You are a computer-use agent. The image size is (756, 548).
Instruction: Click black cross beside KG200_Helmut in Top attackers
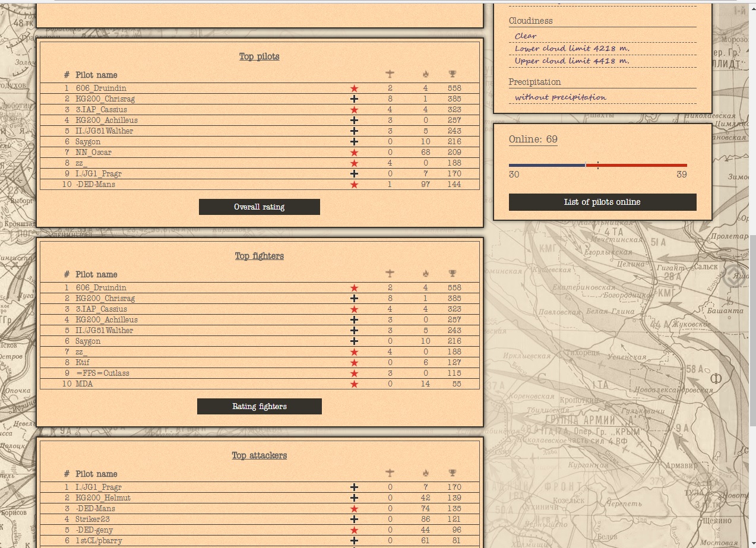tap(355, 498)
